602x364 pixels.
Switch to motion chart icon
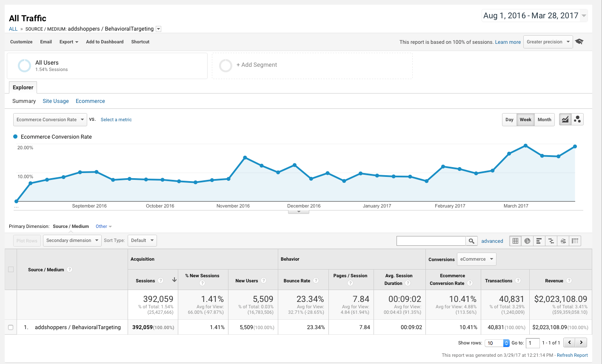click(x=577, y=119)
